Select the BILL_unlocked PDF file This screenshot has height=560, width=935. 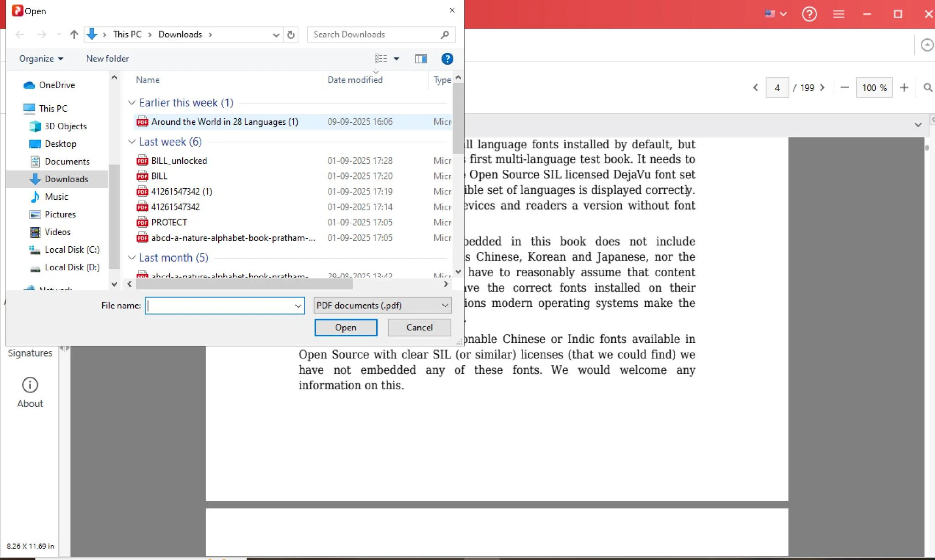pyautogui.click(x=179, y=161)
